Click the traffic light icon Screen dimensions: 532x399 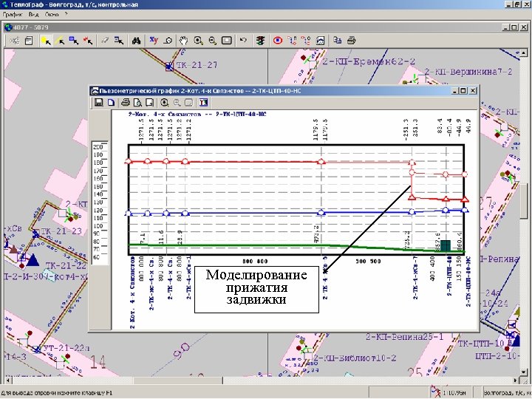tap(260, 41)
